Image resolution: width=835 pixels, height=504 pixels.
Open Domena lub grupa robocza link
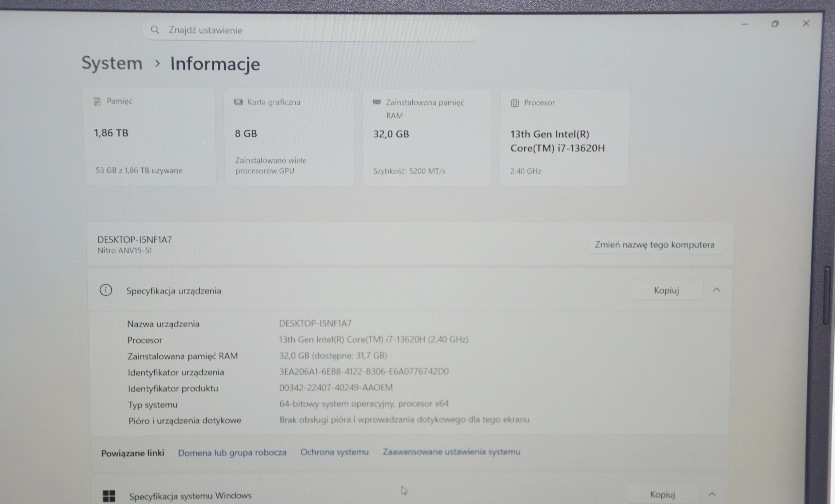click(232, 452)
